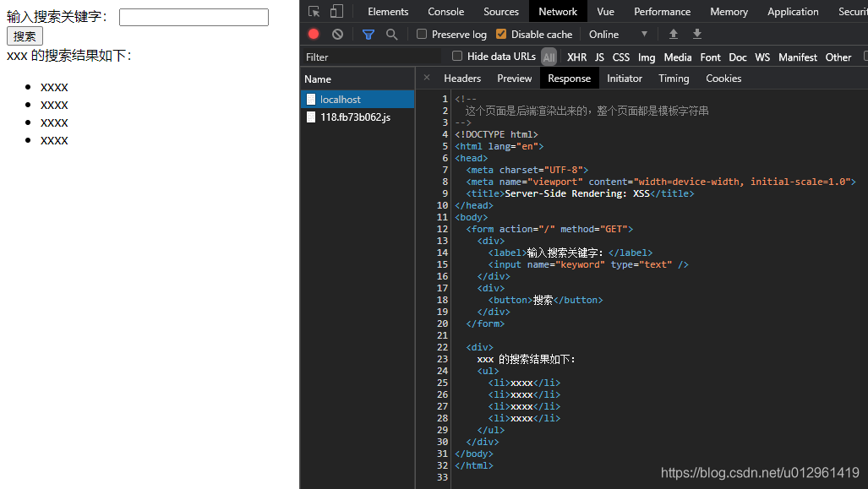Image resolution: width=868 pixels, height=489 pixels.
Task: Click the Name column header
Action: point(358,79)
